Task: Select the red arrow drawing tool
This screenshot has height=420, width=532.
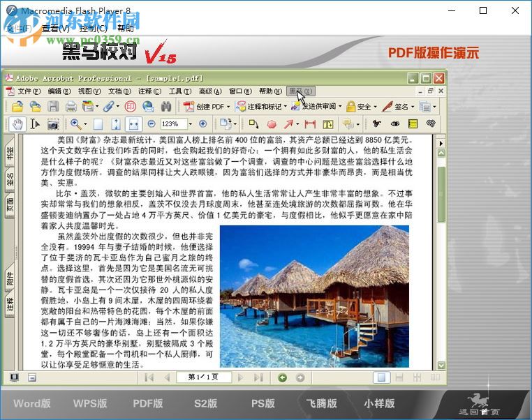Action: coord(288,124)
